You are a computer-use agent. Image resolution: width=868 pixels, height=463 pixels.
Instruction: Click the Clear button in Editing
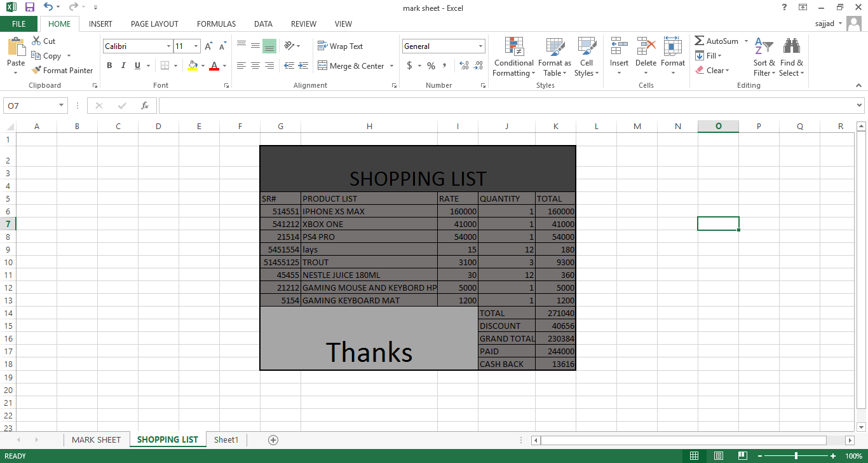coord(712,71)
